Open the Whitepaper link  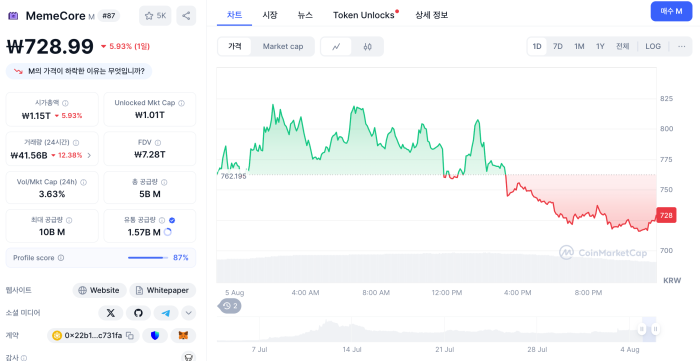pos(162,290)
